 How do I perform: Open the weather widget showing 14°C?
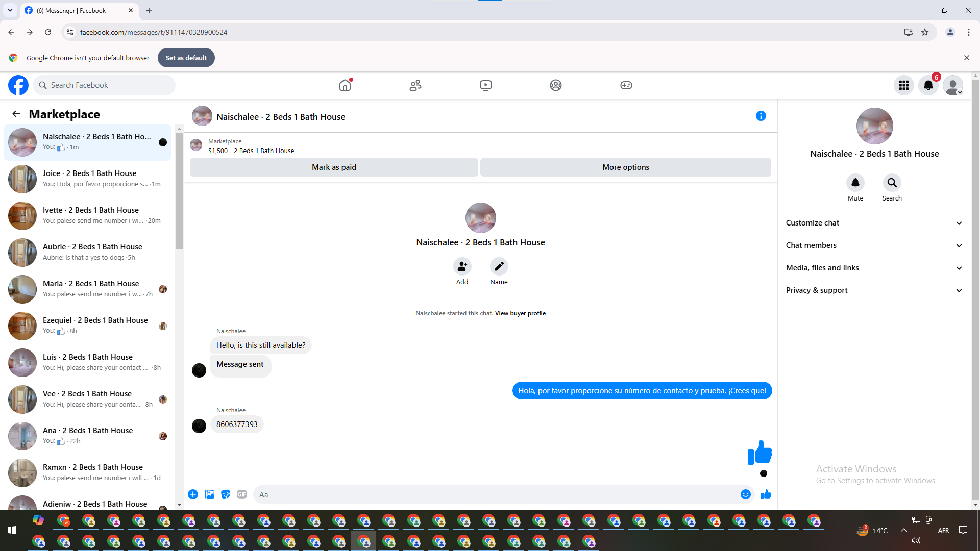point(872,531)
